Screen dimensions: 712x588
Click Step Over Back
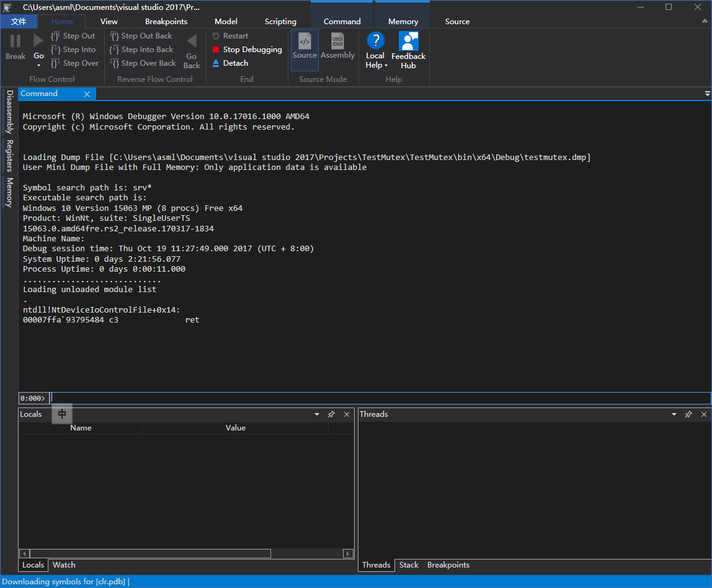pos(143,63)
